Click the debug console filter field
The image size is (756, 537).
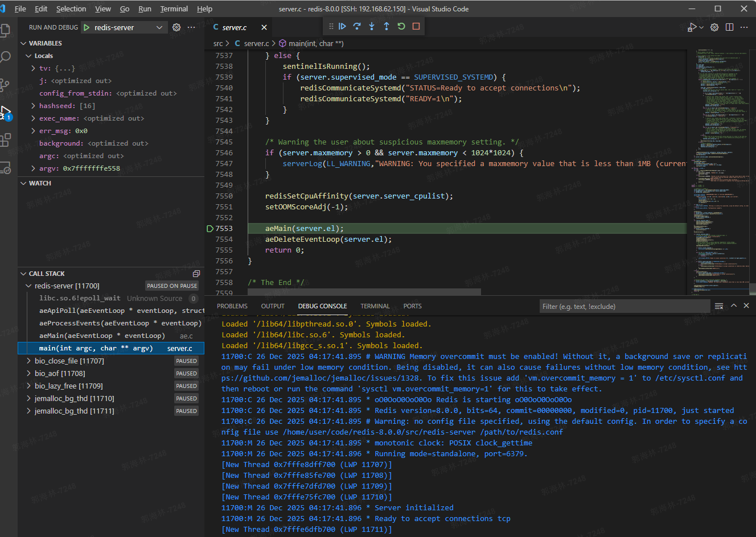622,307
